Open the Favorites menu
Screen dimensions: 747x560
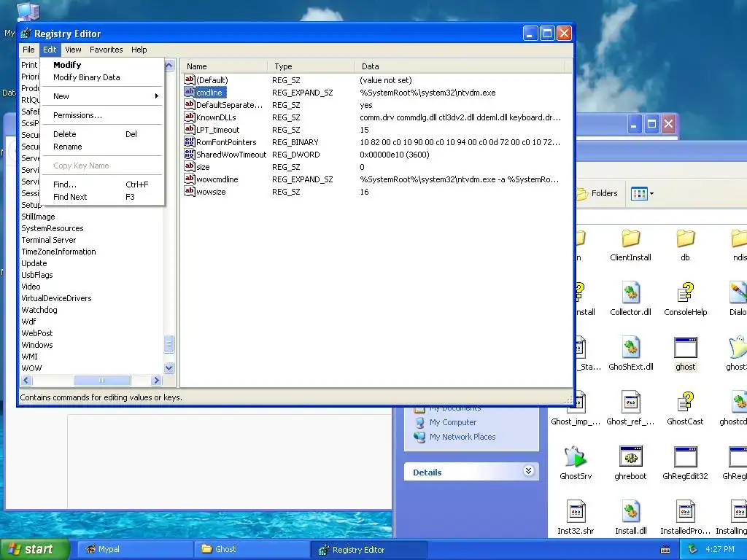point(107,50)
